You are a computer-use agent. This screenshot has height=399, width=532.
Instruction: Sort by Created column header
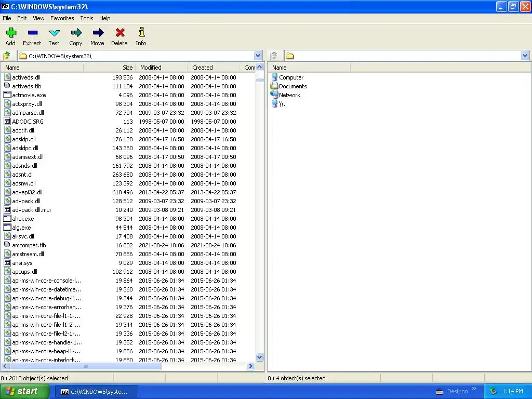(x=214, y=68)
